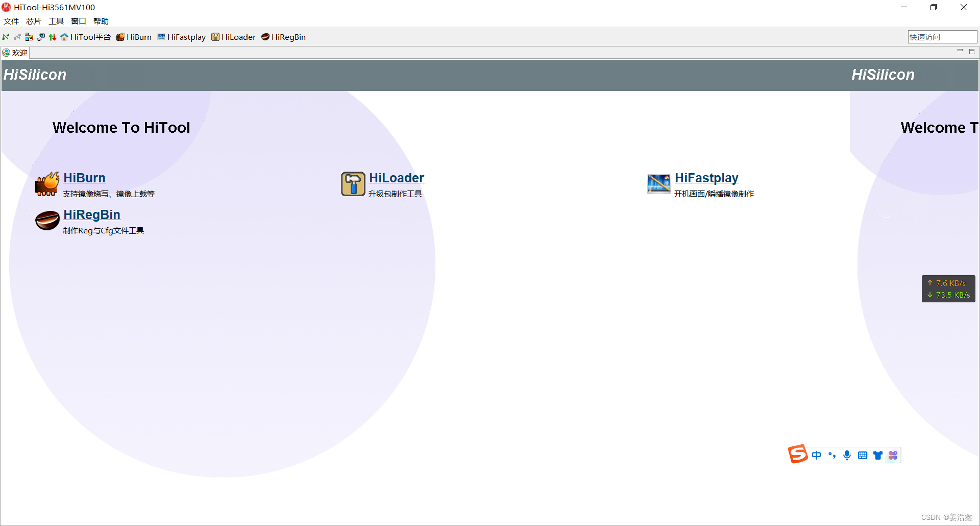Click the 开机画面/瞬播镜像制作 description text
This screenshot has width=980, height=526.
coord(714,194)
